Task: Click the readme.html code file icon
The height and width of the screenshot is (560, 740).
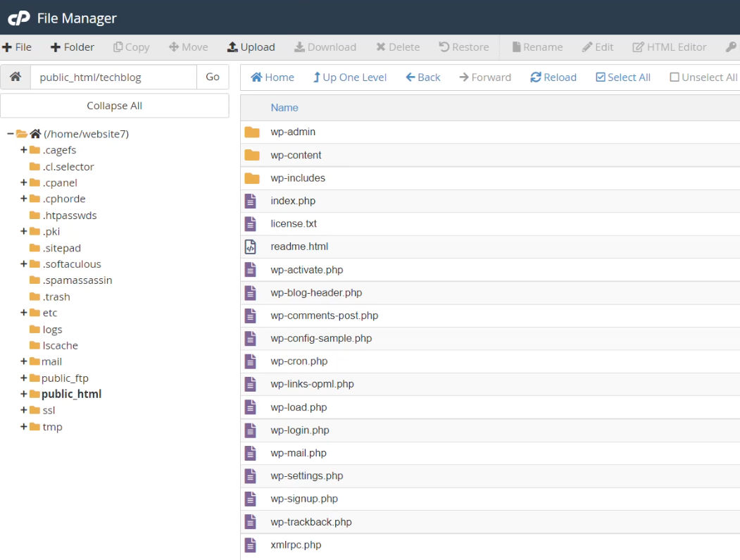Action: [251, 247]
